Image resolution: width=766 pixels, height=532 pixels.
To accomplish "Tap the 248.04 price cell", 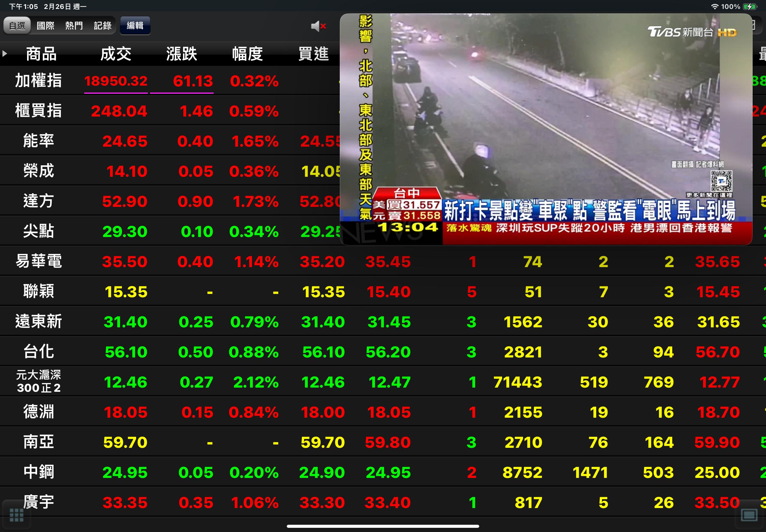I will coord(119,111).
